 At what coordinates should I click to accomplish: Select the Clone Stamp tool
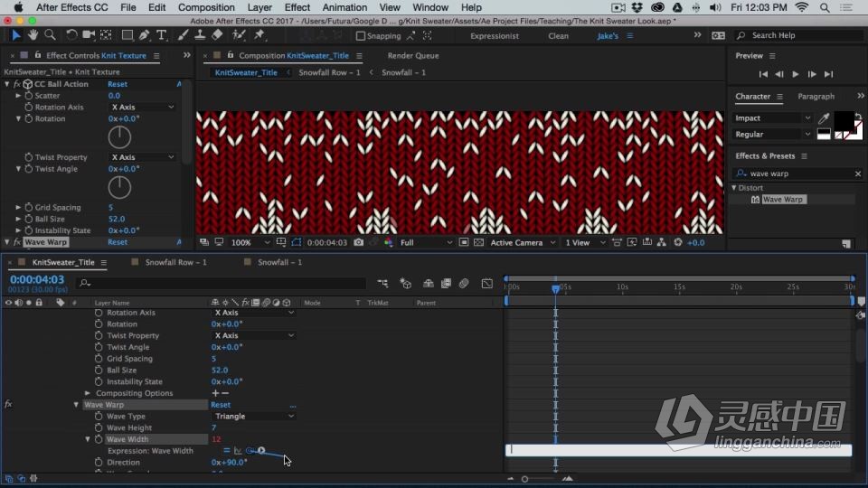pyautogui.click(x=200, y=35)
